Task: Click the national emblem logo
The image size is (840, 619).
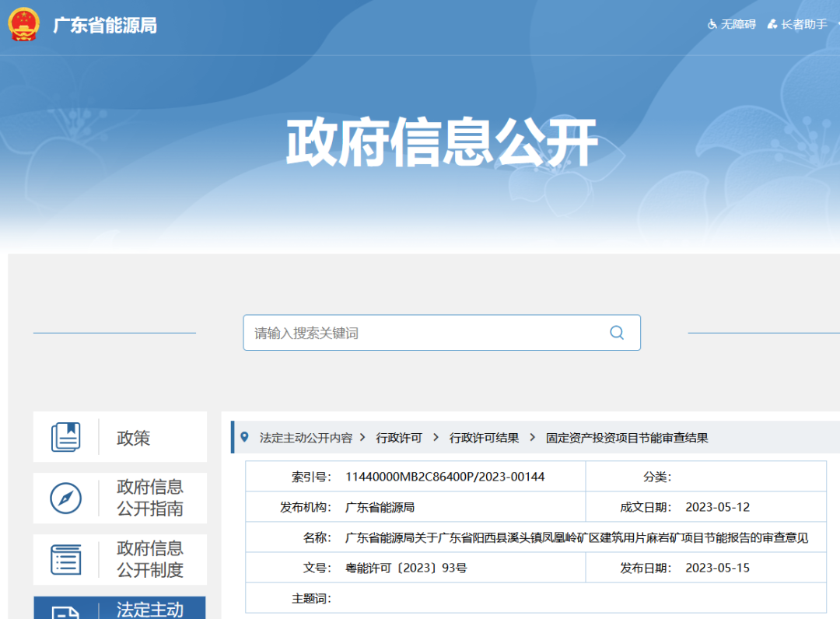Action: (x=23, y=24)
